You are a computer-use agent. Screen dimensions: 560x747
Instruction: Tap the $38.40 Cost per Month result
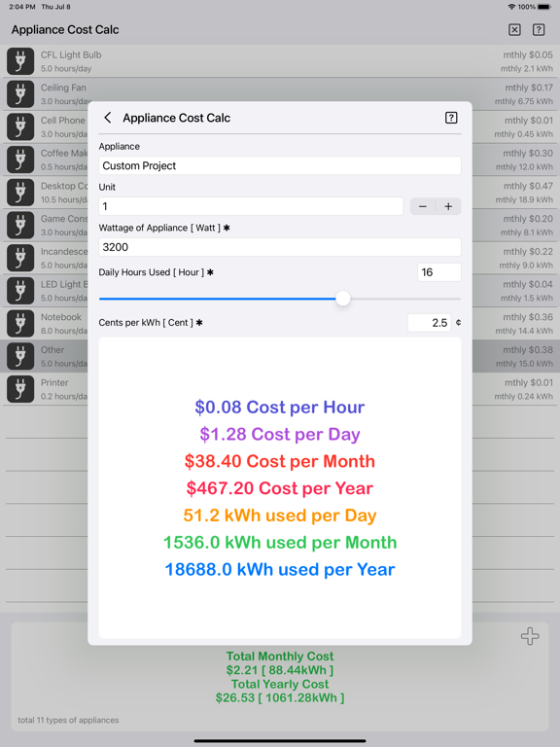click(x=280, y=461)
